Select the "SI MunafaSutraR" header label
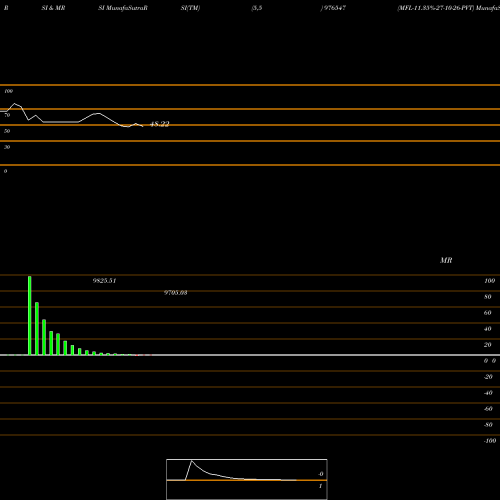 point(123,8)
